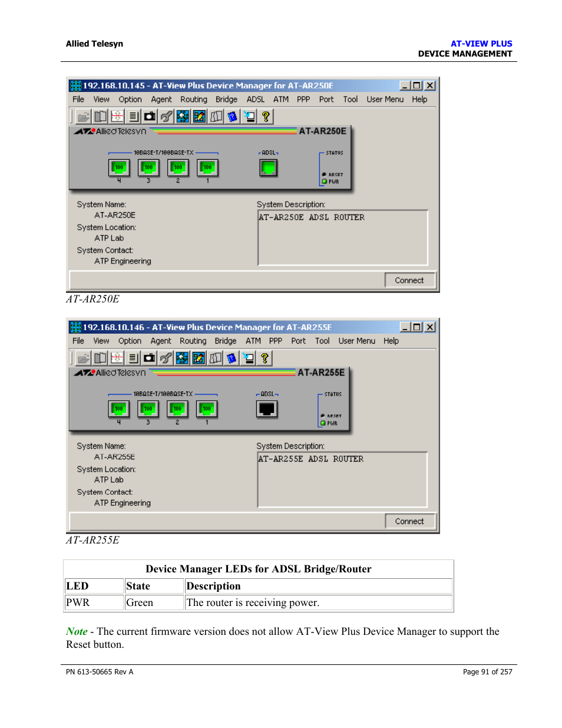This screenshot has width=562, height=728.
Task: Open the Help menu in AT-AR255E window
Action: tap(391, 341)
